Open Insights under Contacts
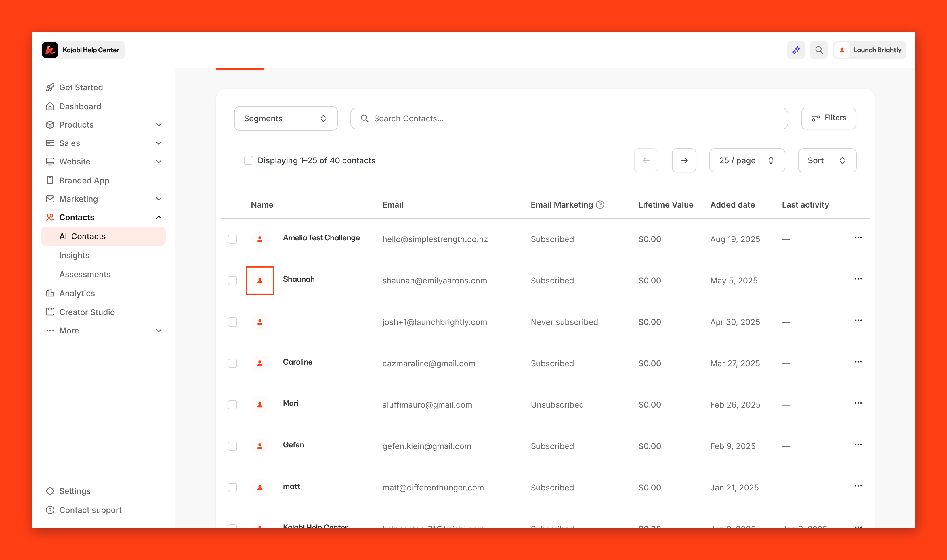Image resolution: width=947 pixels, height=560 pixels. [x=75, y=256]
